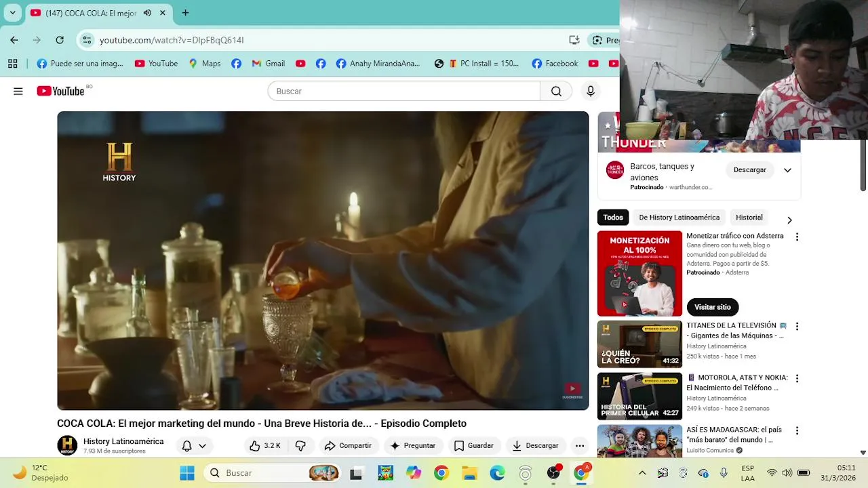
Task: Like the video with thumbs-up 3.2 K
Action: [x=265, y=445]
